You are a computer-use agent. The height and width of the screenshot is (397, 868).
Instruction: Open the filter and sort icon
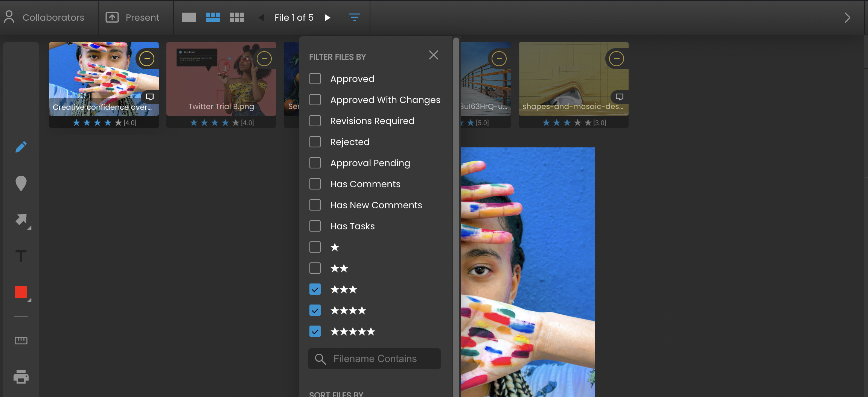pyautogui.click(x=354, y=17)
